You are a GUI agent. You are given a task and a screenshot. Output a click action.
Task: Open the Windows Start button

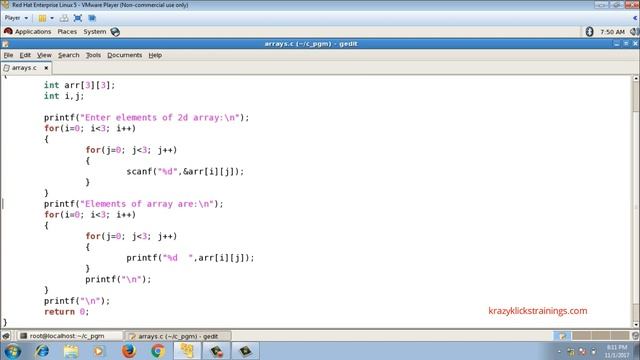[x=12, y=351]
